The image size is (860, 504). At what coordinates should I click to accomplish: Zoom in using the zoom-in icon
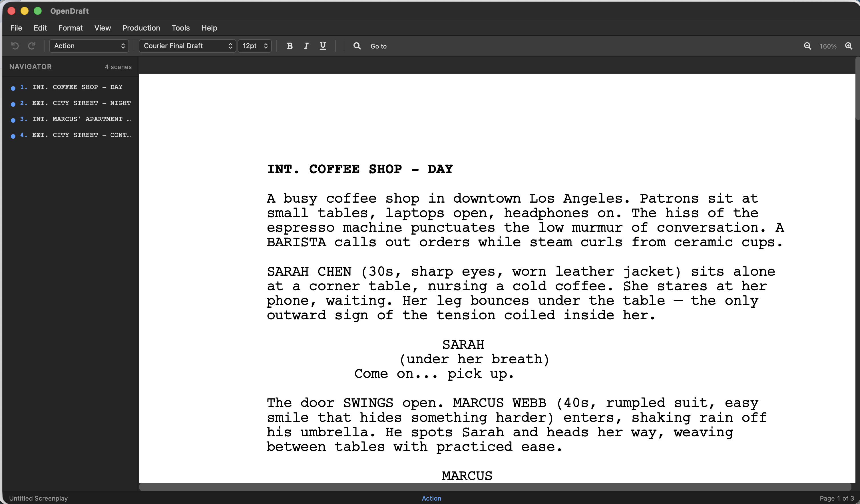coord(849,46)
